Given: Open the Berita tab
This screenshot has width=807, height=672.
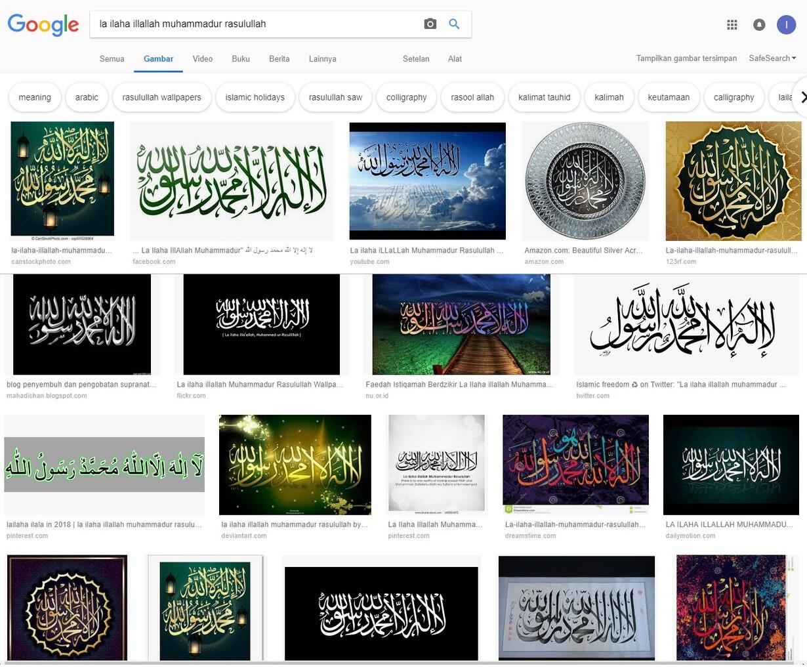Looking at the screenshot, I should (279, 59).
